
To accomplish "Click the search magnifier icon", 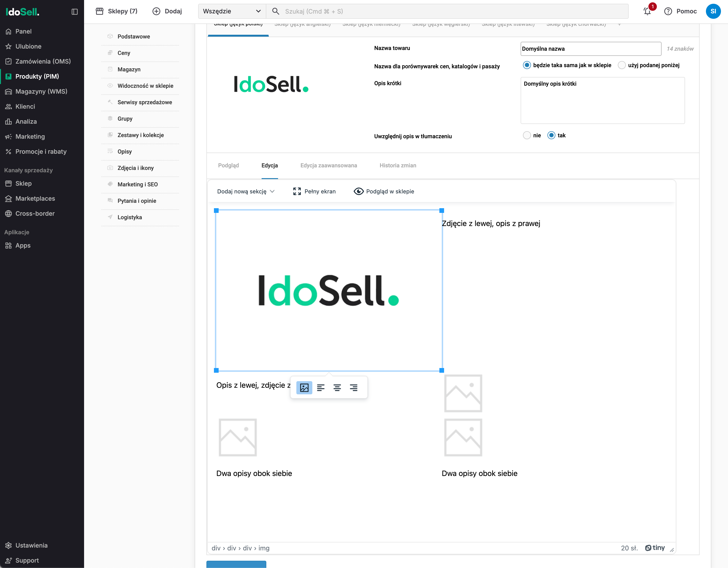I will pyautogui.click(x=275, y=11).
